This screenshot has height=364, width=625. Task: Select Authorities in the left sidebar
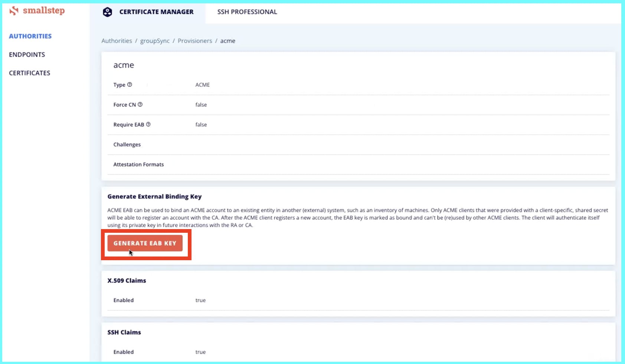[30, 36]
